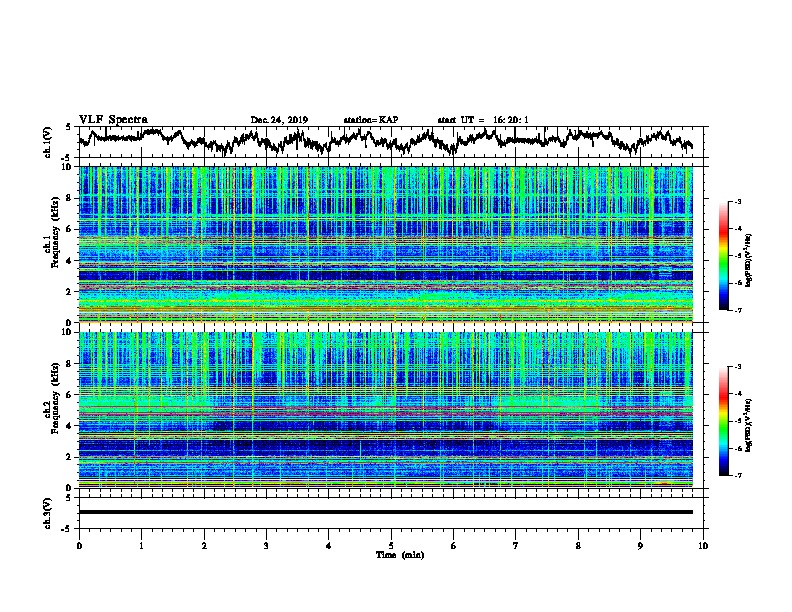Click the "5" tick on ch.1(V) axis

point(68,127)
